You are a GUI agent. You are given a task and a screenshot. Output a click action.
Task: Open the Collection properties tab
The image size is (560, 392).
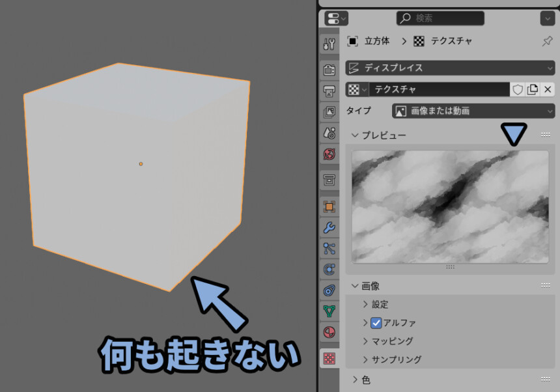[x=329, y=180]
